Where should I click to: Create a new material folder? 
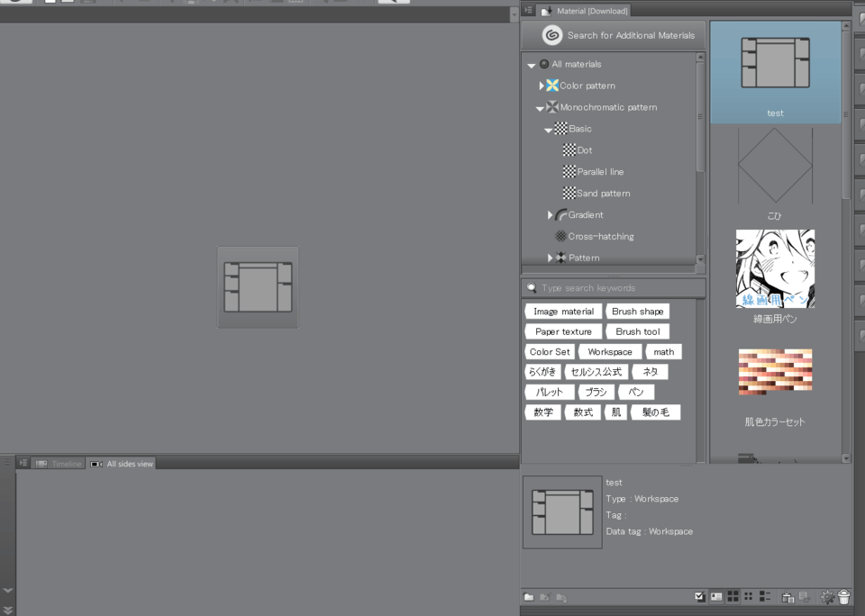tap(529, 597)
